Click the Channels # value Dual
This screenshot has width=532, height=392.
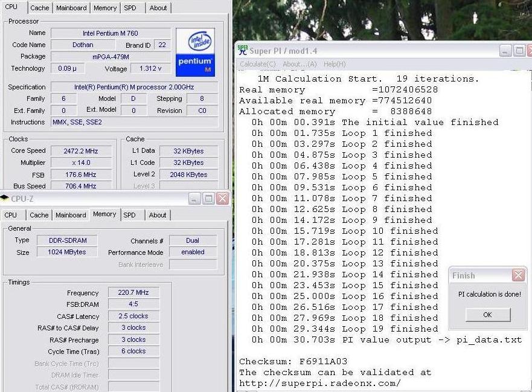(193, 240)
